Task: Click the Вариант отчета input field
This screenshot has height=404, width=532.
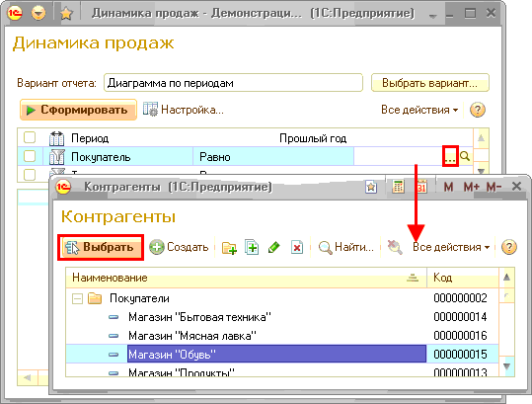Action: (233, 83)
